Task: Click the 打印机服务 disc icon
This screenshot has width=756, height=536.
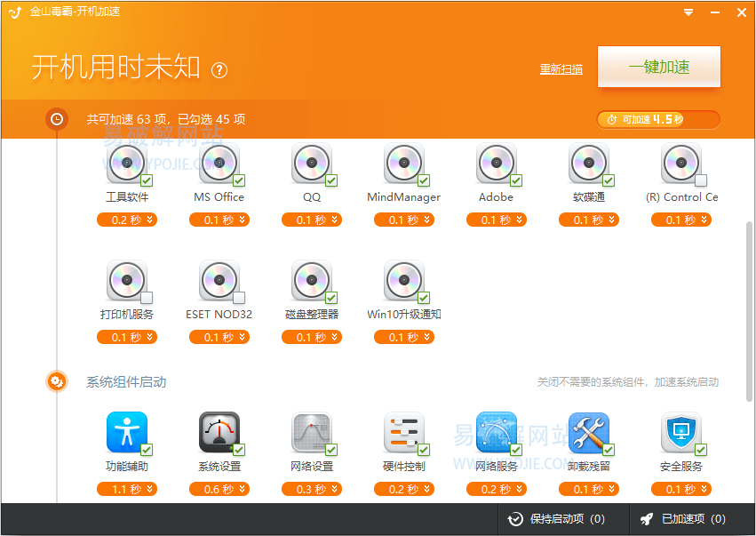Action: 127,280
